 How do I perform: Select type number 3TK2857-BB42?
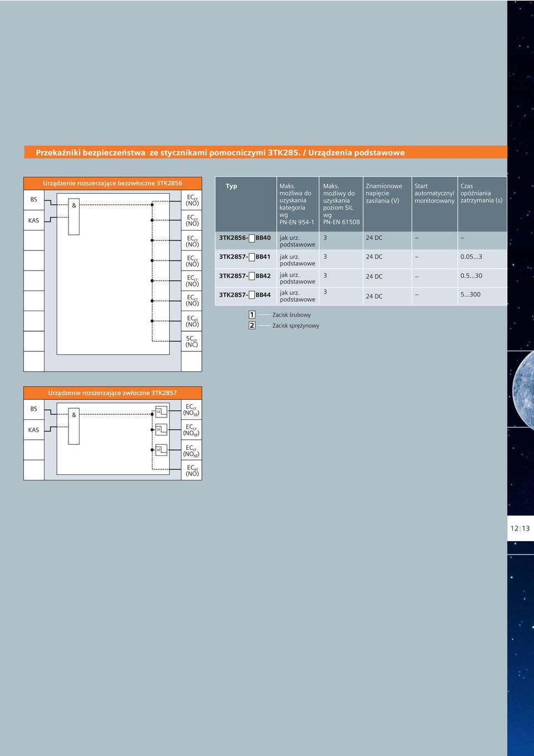(x=245, y=276)
